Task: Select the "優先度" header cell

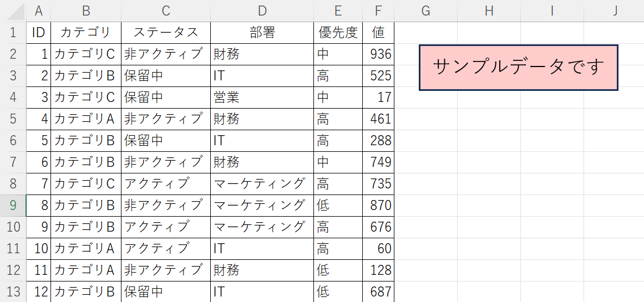Action: coord(338,33)
